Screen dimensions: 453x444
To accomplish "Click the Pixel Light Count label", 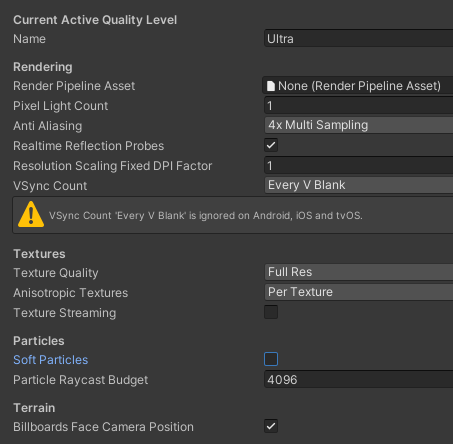I will [x=61, y=106].
